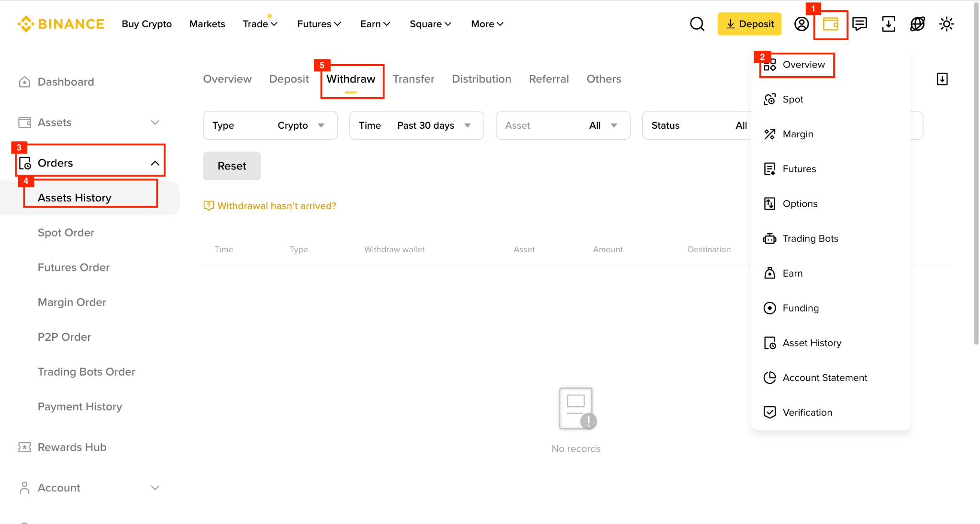The image size is (980, 524).
Task: Open Payment History in sidebar
Action: (80, 407)
